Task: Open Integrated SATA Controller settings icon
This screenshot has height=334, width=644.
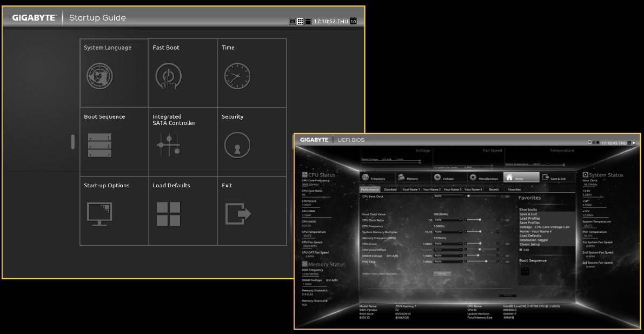Action: tap(168, 146)
